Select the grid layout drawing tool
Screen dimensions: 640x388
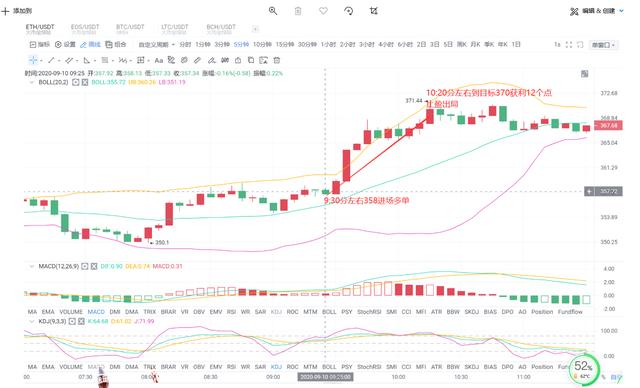[140, 60]
